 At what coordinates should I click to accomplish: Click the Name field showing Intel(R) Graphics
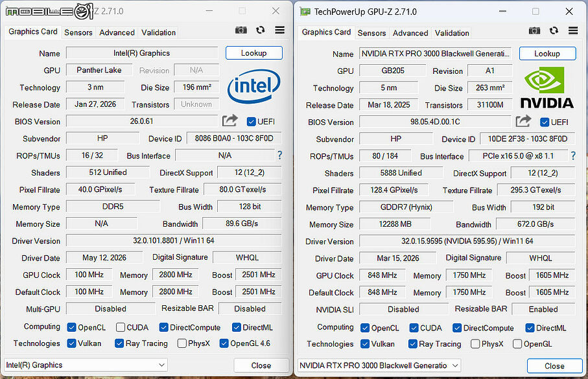(x=142, y=53)
